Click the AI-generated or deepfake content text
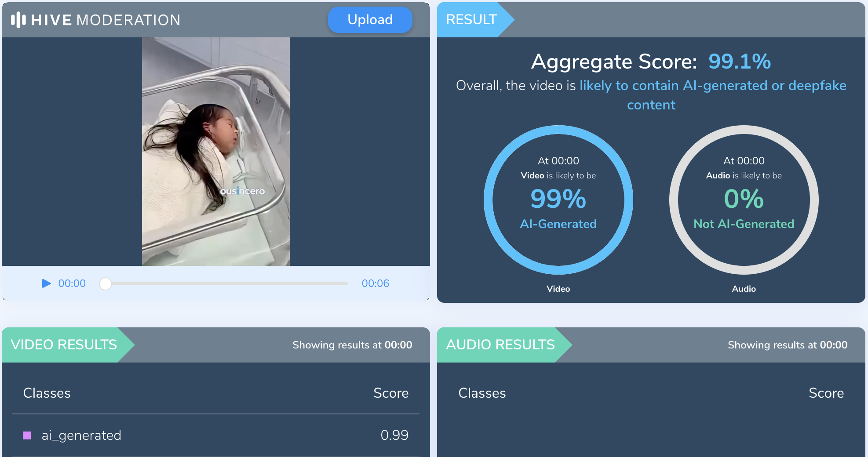Image resolution: width=868 pixels, height=457 pixels. [712, 86]
